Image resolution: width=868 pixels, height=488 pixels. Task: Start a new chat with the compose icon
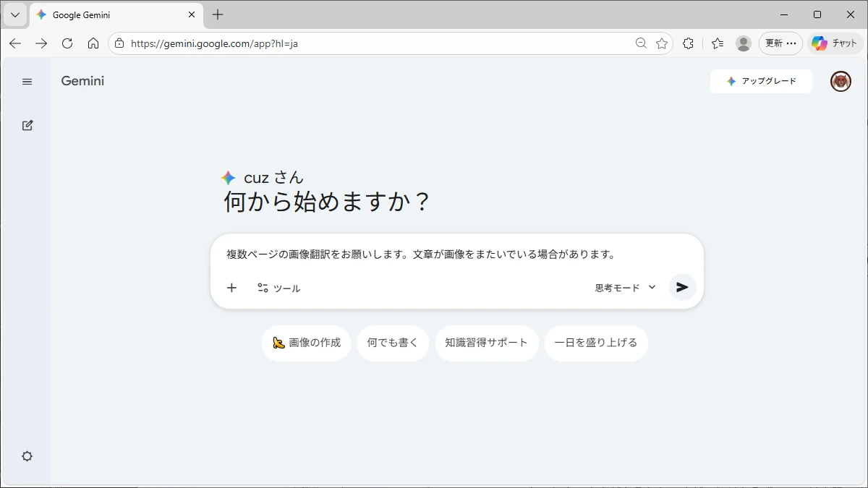pyautogui.click(x=27, y=125)
